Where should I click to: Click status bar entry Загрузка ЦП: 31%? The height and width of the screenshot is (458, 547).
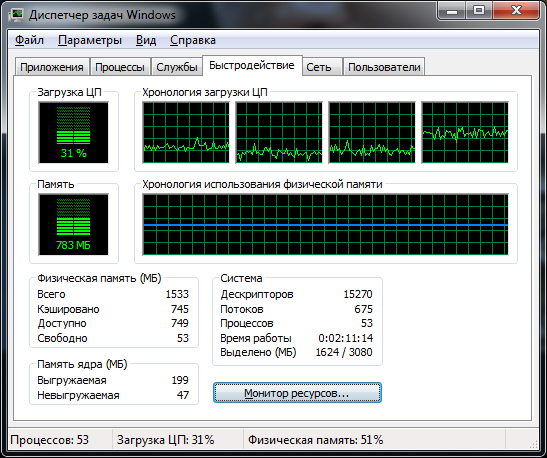(165, 440)
